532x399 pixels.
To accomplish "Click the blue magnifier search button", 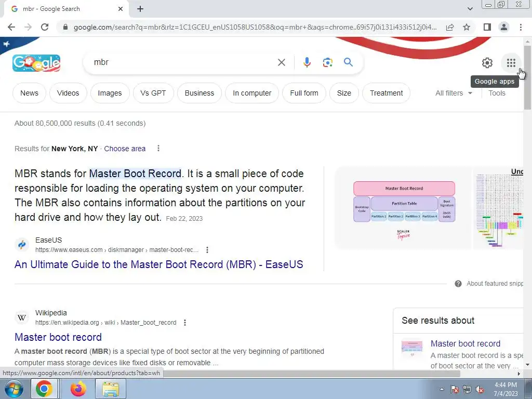I will (x=348, y=62).
